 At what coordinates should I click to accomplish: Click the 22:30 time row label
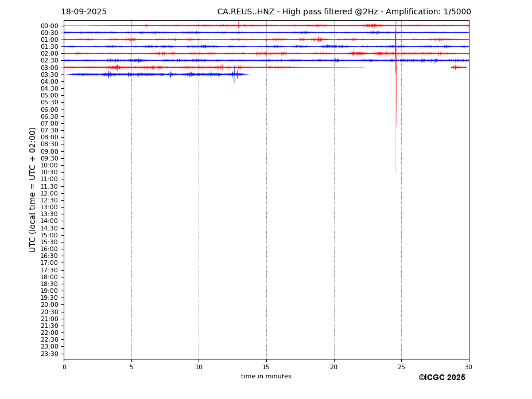tap(49, 340)
